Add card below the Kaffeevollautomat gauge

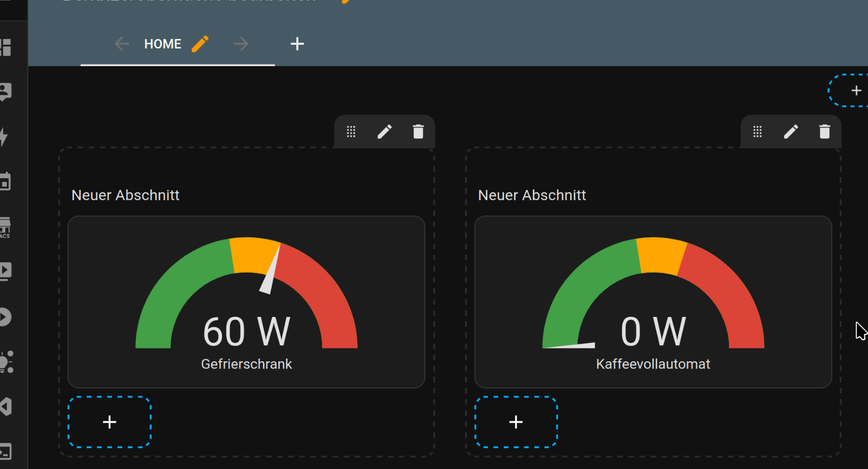[x=516, y=422]
